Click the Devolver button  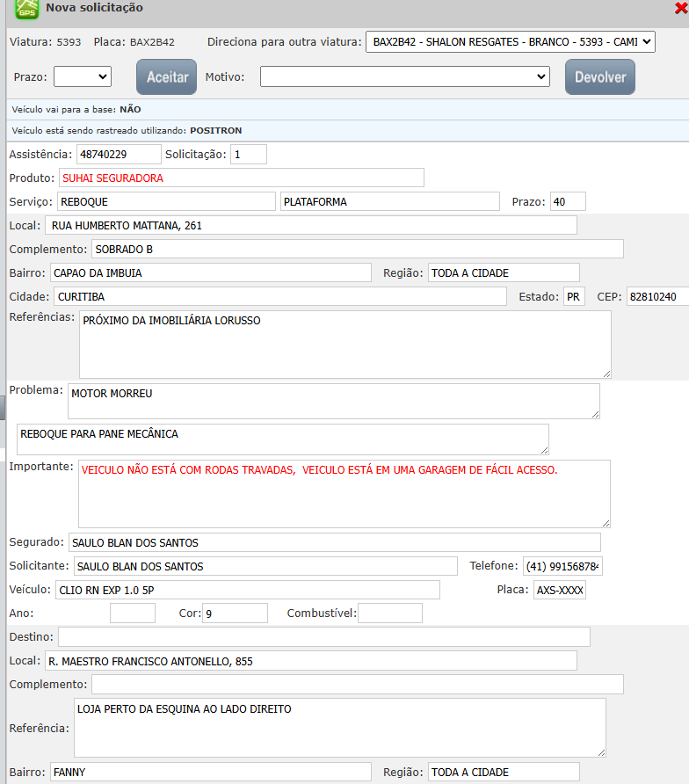pyautogui.click(x=600, y=77)
